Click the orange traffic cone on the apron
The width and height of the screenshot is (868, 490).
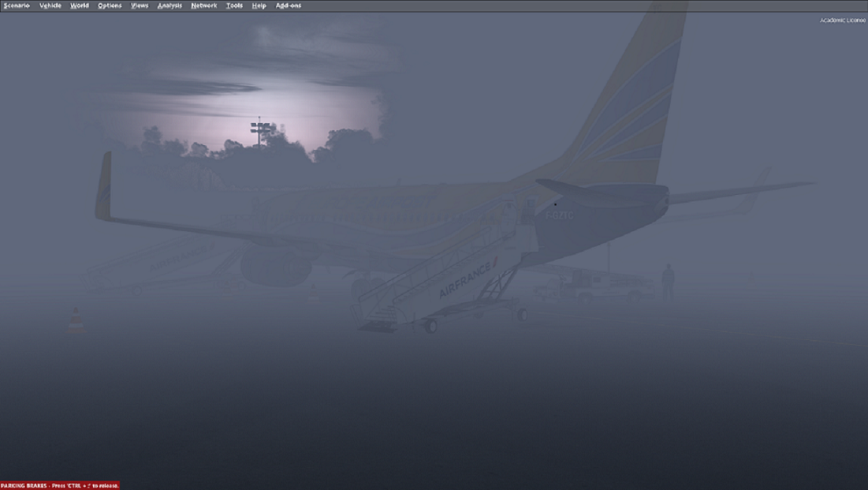76,321
